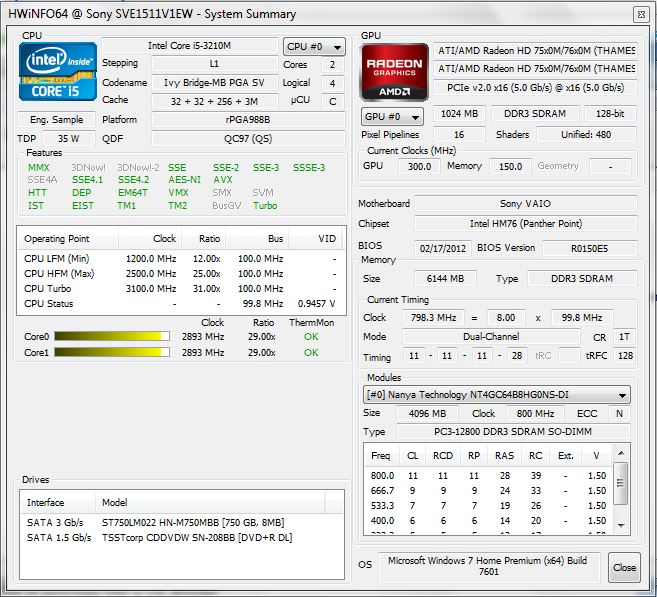Click the PC3-12800 DDR3 SDRAM SO-DIMM field
Image resolution: width=657 pixels, height=597 pixels.
click(x=513, y=432)
